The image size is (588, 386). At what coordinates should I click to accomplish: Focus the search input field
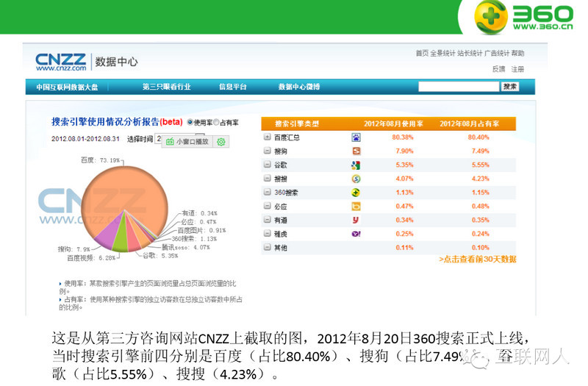click(459, 87)
